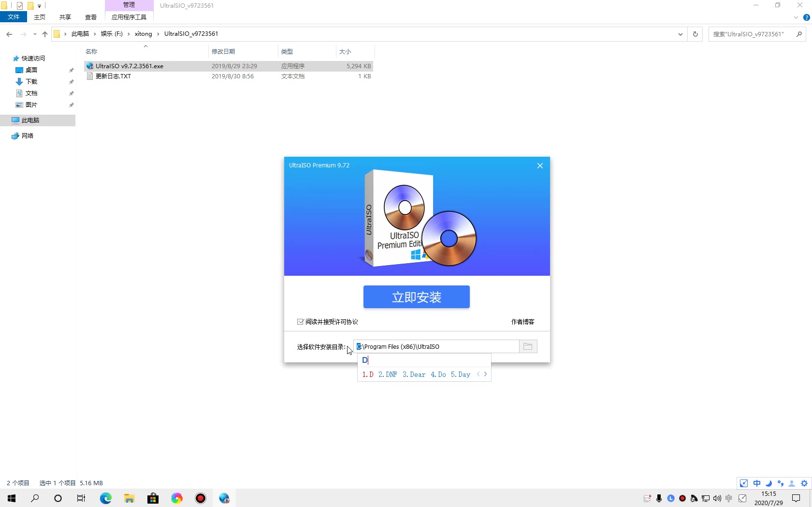Open the Windows Start menu
Screen dimensions: 812x507
click(12, 498)
